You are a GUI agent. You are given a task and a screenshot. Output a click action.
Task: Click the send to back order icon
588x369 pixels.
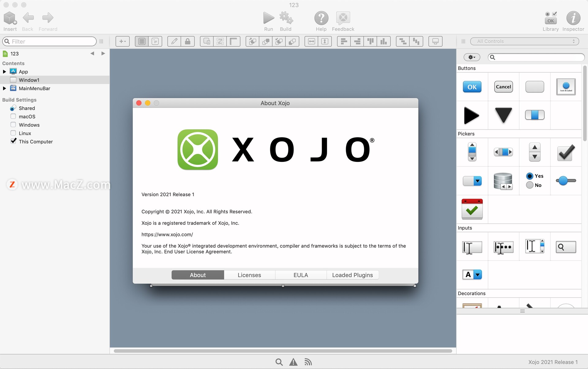[292, 41]
